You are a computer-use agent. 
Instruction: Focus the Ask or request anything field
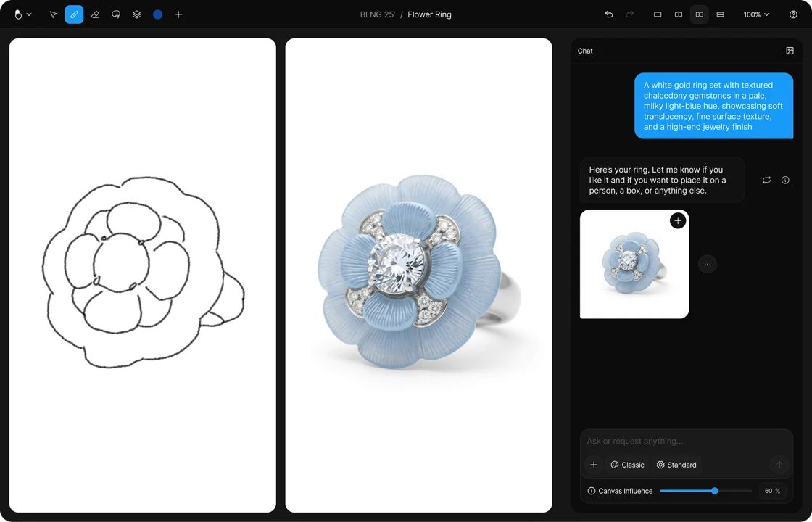pos(687,442)
